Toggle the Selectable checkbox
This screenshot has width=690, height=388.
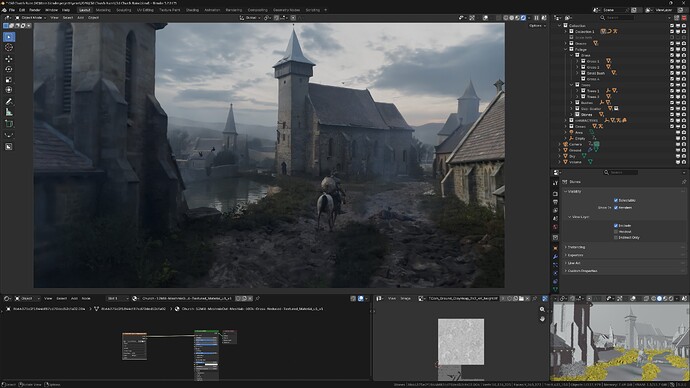(x=616, y=200)
